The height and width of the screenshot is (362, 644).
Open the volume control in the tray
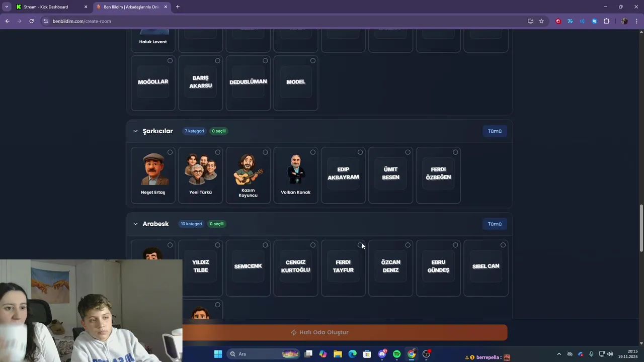point(610,354)
